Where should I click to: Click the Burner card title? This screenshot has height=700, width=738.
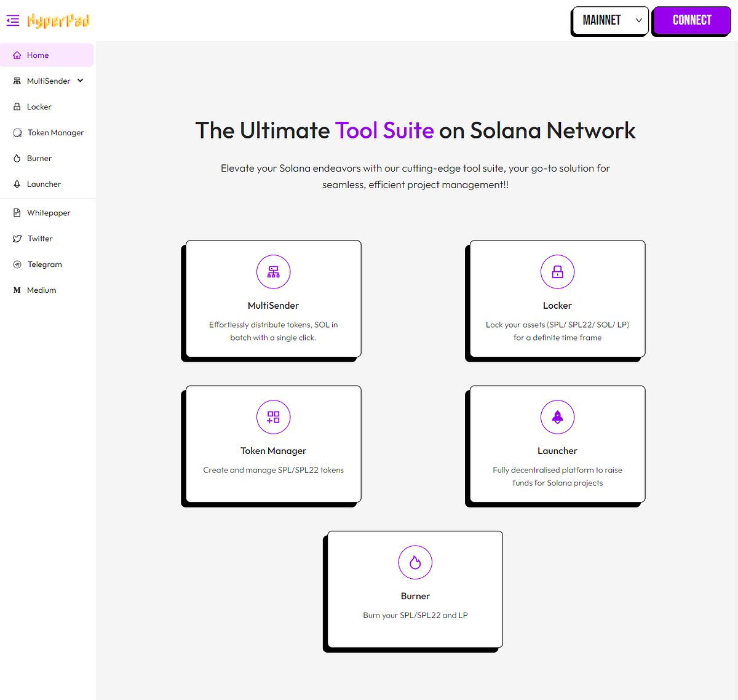(x=416, y=596)
